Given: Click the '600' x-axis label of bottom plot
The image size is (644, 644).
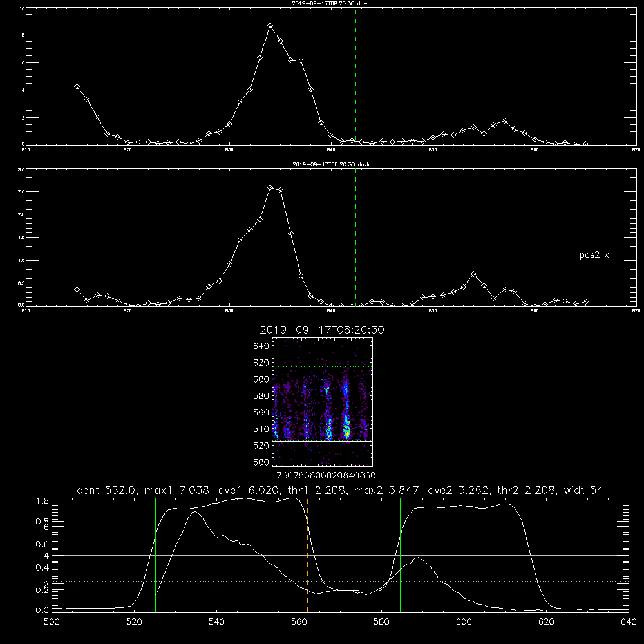Looking at the screenshot, I should click(x=464, y=622).
